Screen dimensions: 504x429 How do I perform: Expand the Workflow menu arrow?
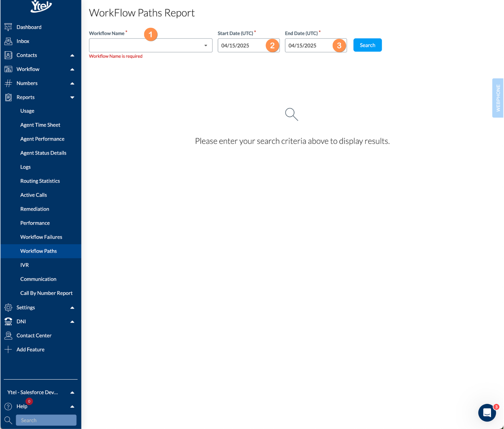72,69
